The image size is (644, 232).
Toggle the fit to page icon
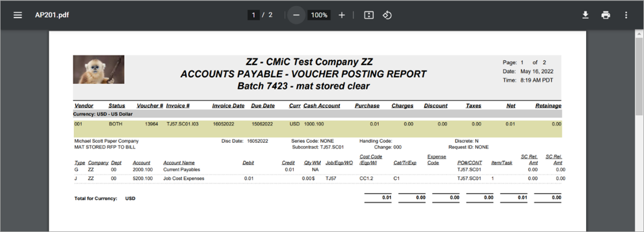369,15
